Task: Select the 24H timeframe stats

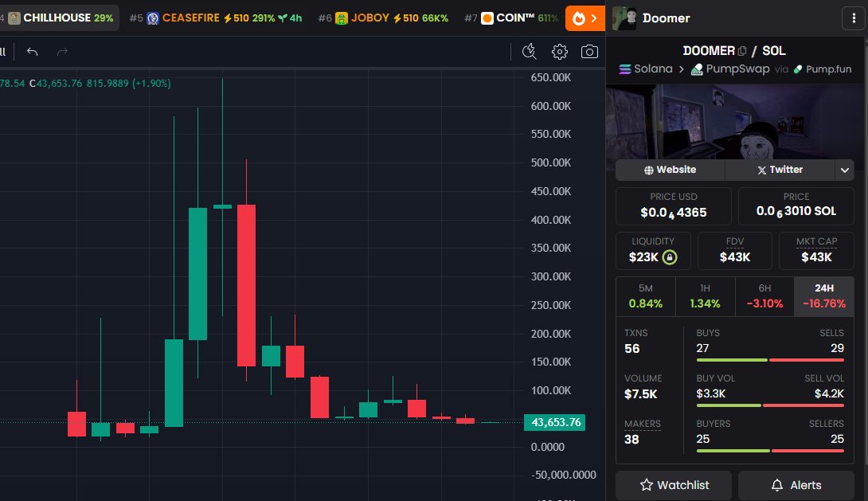Action: [824, 296]
